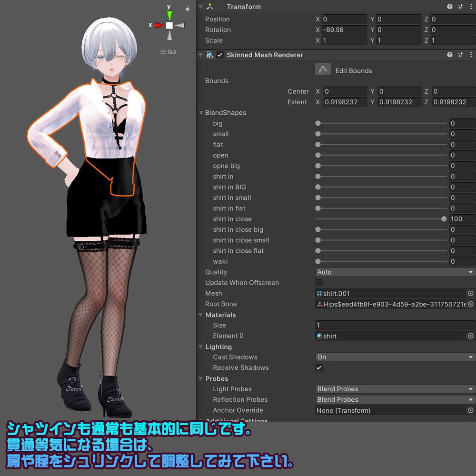Click Position X input field
Image resolution: width=476 pixels, height=476 pixels.
click(x=345, y=19)
